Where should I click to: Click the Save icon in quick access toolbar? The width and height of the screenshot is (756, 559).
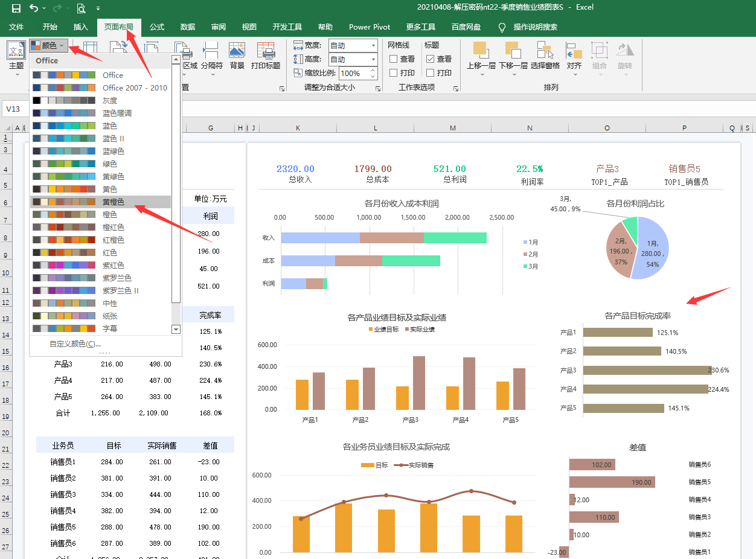(16, 8)
